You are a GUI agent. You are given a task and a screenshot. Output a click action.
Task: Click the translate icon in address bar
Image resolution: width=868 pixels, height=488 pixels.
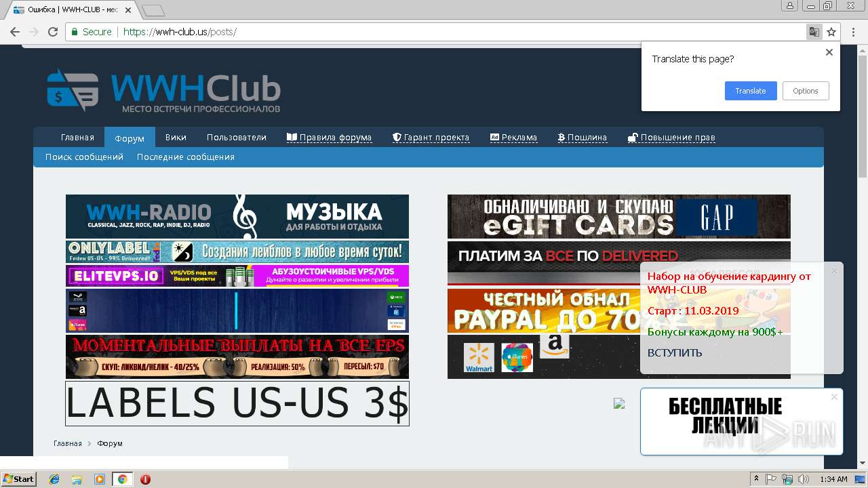814,32
